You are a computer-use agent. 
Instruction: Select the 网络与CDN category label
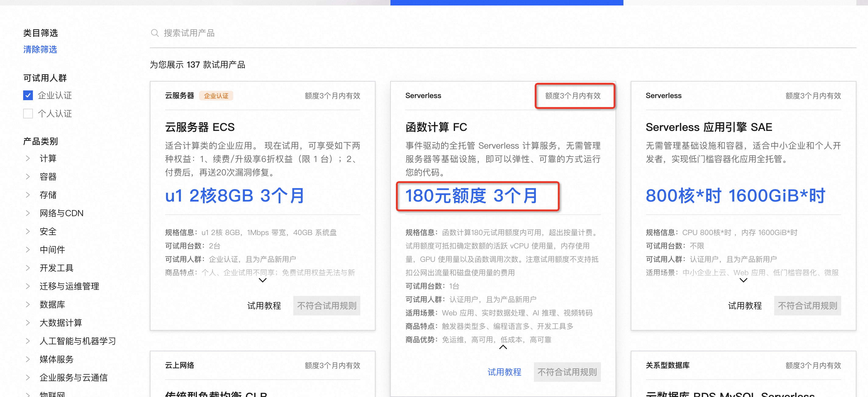tap(61, 213)
